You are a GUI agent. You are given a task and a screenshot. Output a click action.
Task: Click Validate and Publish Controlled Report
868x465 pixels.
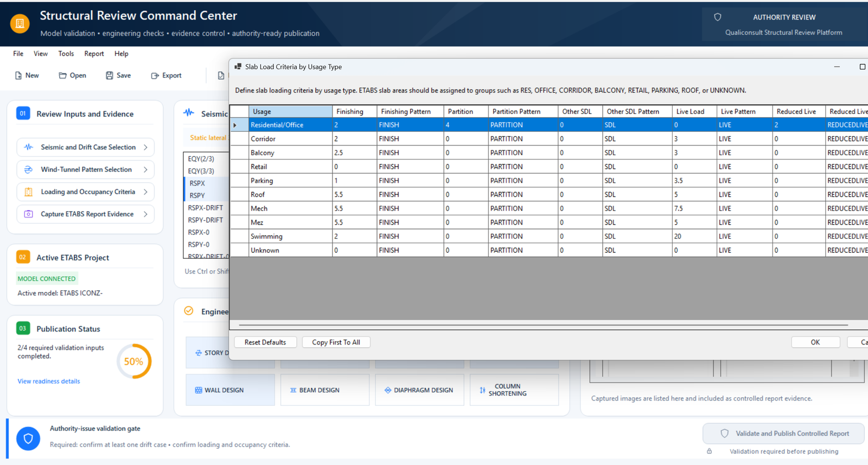coord(783,434)
